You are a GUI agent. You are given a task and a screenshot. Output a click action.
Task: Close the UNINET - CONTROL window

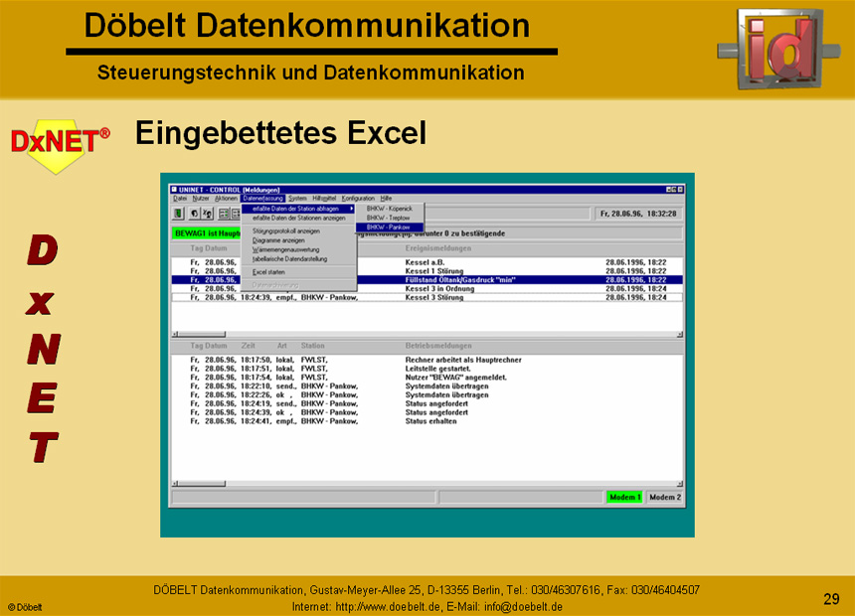680,190
